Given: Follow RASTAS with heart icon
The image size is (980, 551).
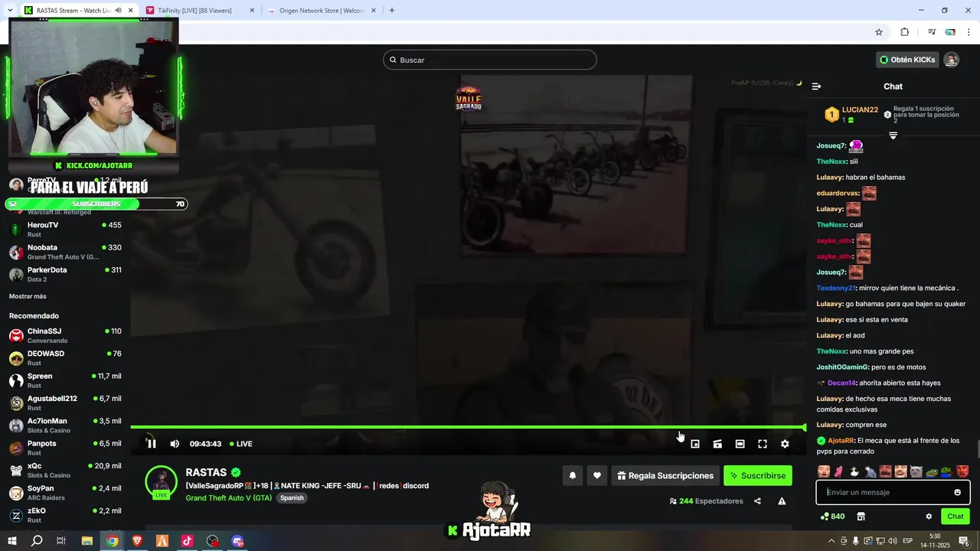Looking at the screenshot, I should click(x=597, y=475).
